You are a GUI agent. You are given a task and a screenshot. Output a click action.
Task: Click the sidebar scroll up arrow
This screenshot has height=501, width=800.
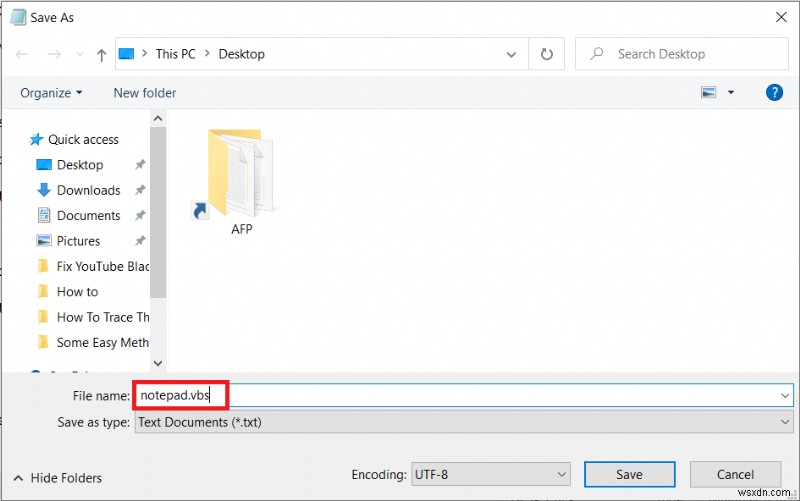pyautogui.click(x=158, y=119)
